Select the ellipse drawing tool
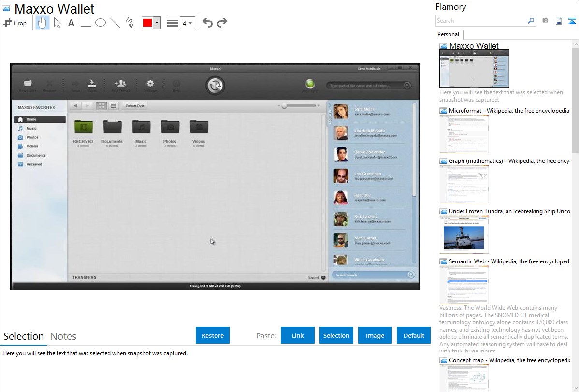This screenshot has width=579, height=392. tap(101, 23)
